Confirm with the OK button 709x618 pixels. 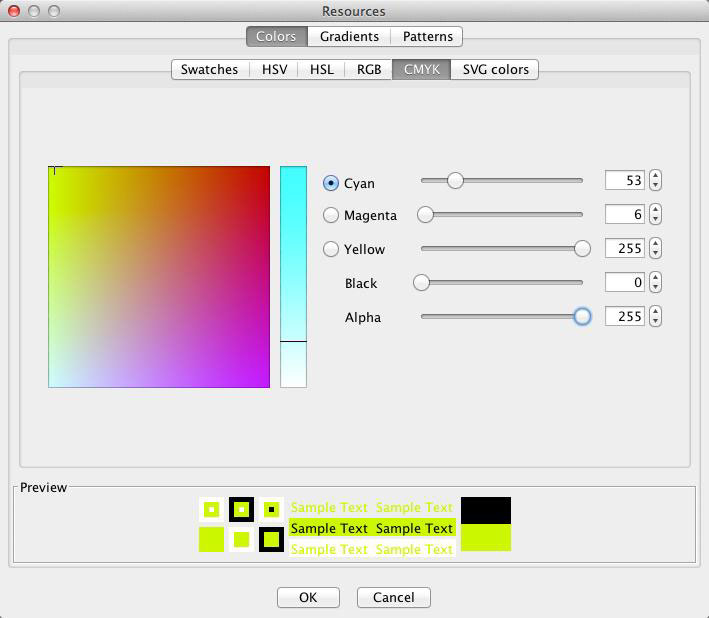308,597
